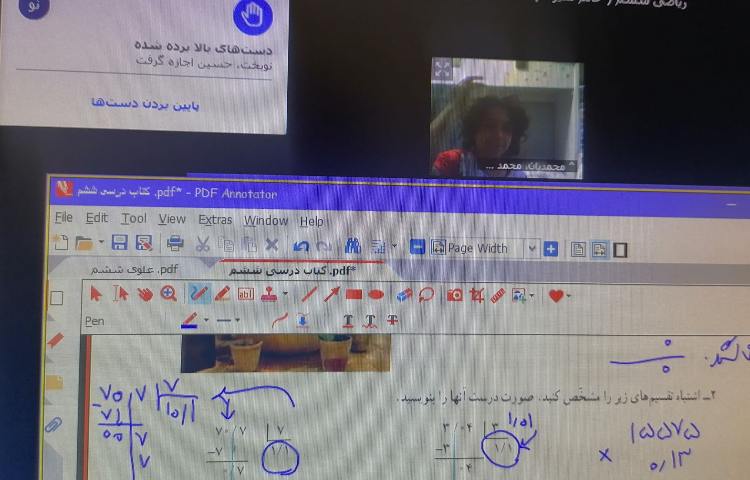The image size is (750, 480).
Task: Choose the Arrow drawing tool
Action: [331, 295]
